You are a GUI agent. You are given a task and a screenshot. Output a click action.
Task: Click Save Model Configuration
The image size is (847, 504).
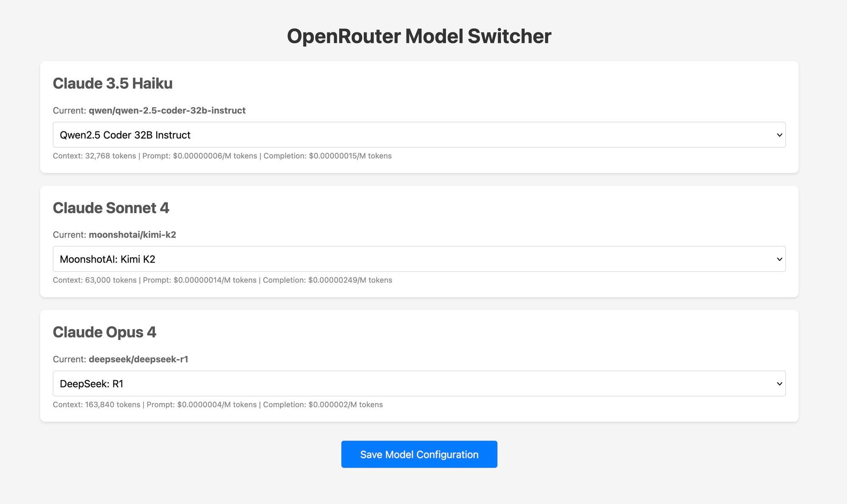(419, 454)
